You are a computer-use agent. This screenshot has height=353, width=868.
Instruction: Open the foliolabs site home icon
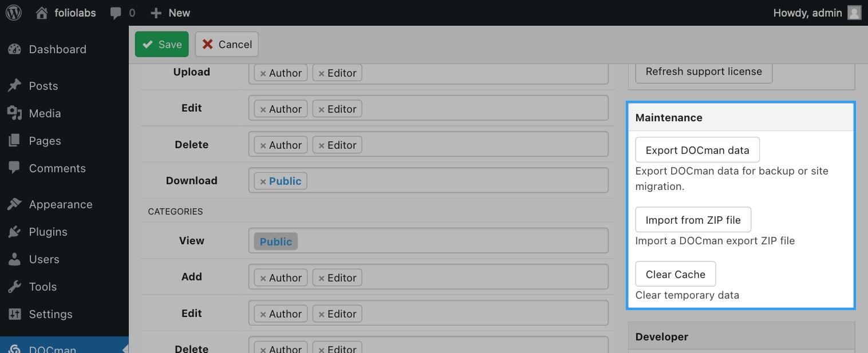click(x=42, y=13)
